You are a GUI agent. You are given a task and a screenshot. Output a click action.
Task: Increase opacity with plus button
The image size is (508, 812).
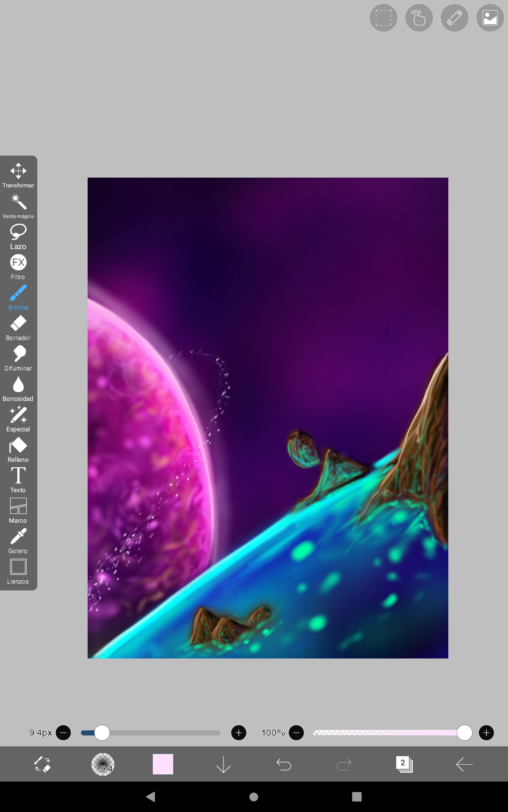pos(486,732)
